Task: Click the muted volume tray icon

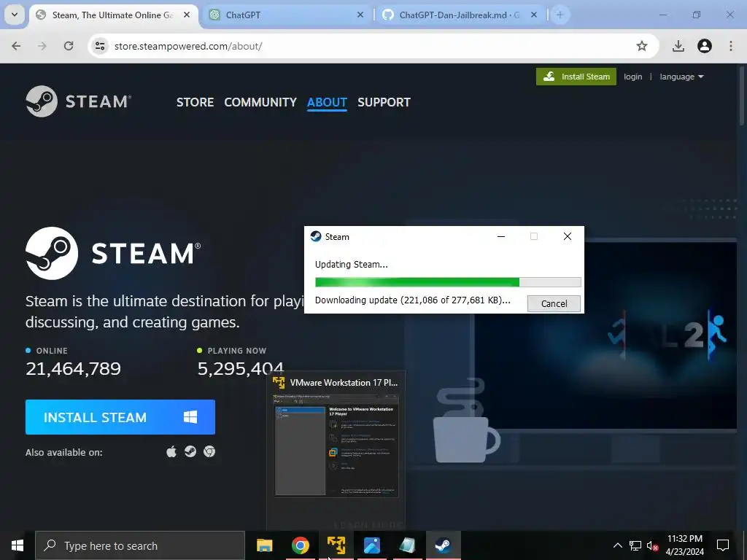Action: tap(653, 545)
